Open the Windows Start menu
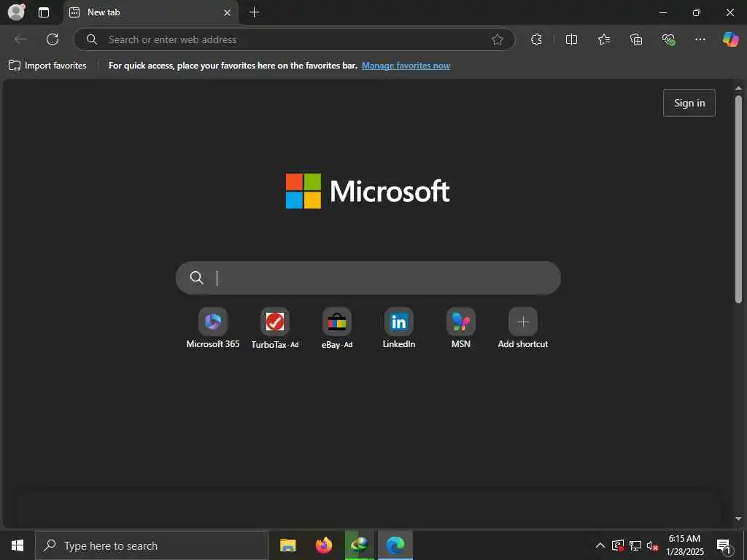Screen dimensions: 747x560 pyautogui.click(x=18, y=545)
